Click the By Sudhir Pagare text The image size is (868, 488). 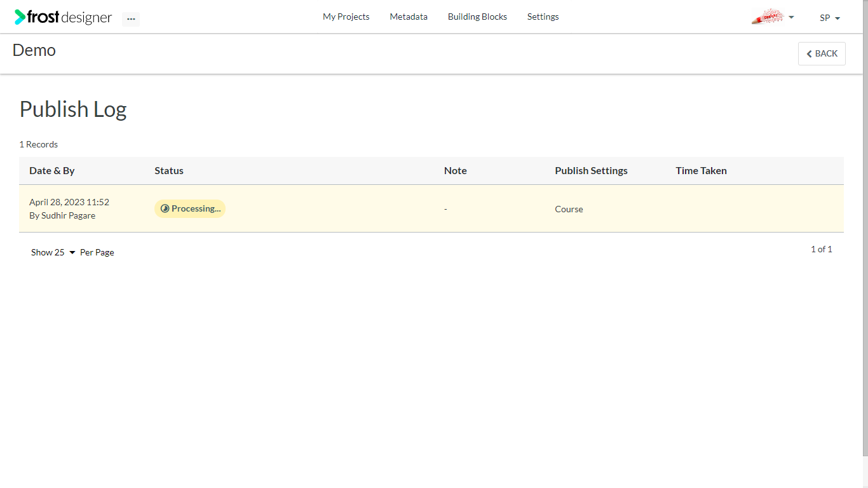click(x=62, y=215)
